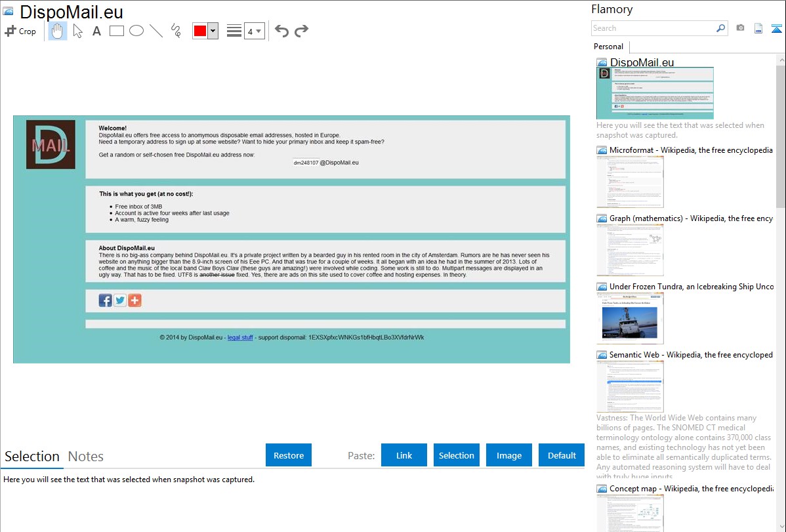Open the line width 4 dropdown
Image resolution: width=786 pixels, height=532 pixels.
pyautogui.click(x=255, y=31)
